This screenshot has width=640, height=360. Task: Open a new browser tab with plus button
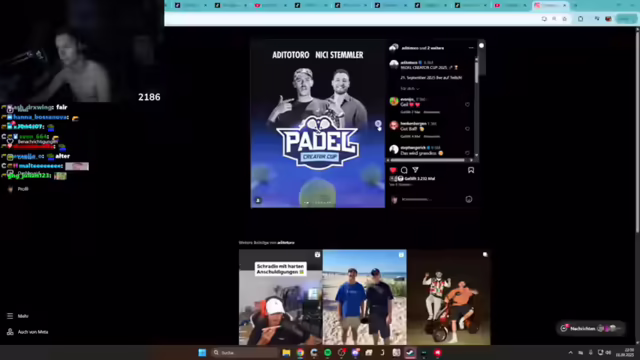pyautogui.click(x=576, y=5)
